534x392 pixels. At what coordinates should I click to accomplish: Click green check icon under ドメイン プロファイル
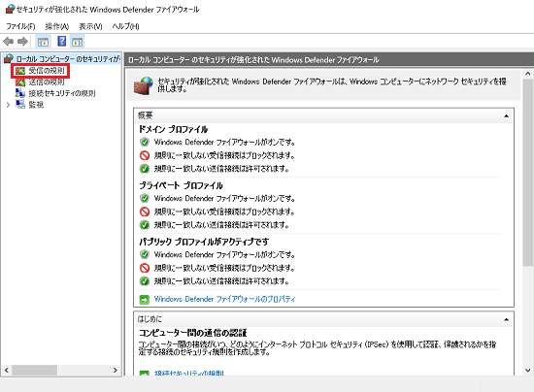(145, 169)
